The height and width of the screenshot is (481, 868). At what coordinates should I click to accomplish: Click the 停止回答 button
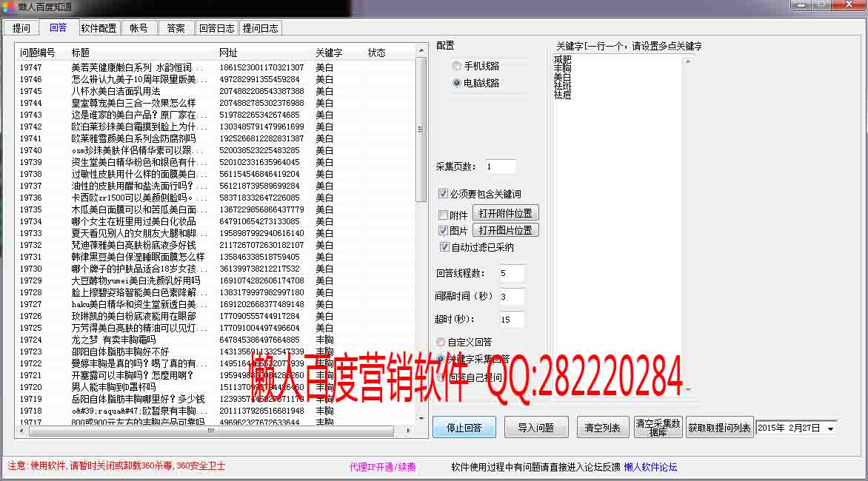point(464,427)
